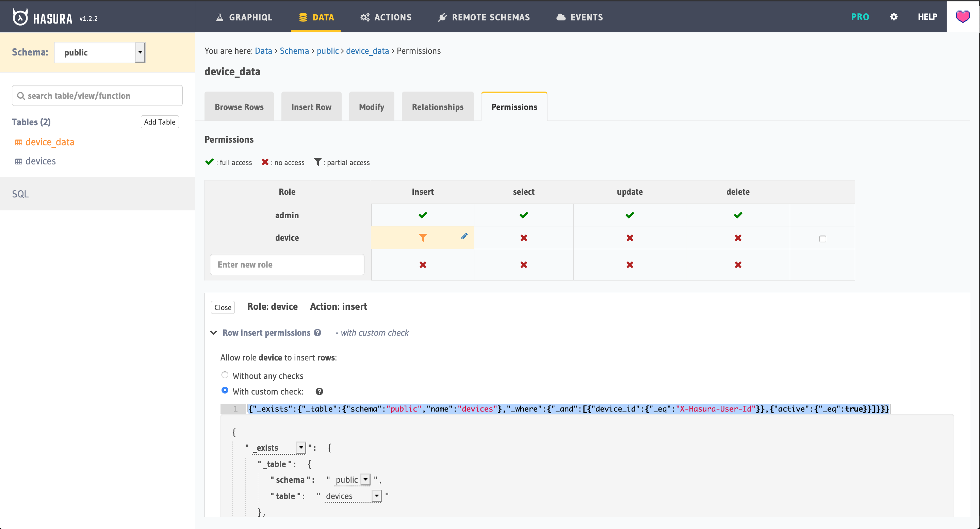The width and height of the screenshot is (980, 529).
Task: Open the _exists operator dropdown
Action: point(300,448)
